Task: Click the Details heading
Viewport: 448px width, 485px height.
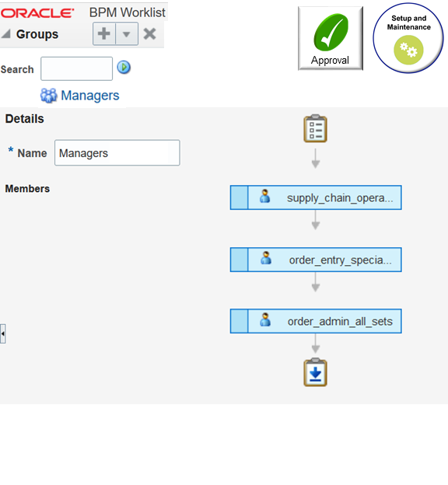Action: tap(24, 119)
